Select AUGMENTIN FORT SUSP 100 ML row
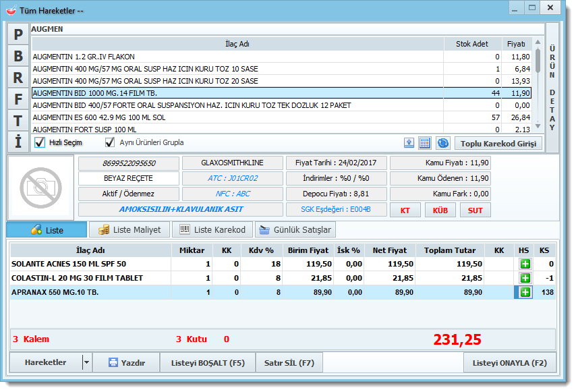Image resolution: width=576 pixels, height=392 pixels. click(x=281, y=129)
